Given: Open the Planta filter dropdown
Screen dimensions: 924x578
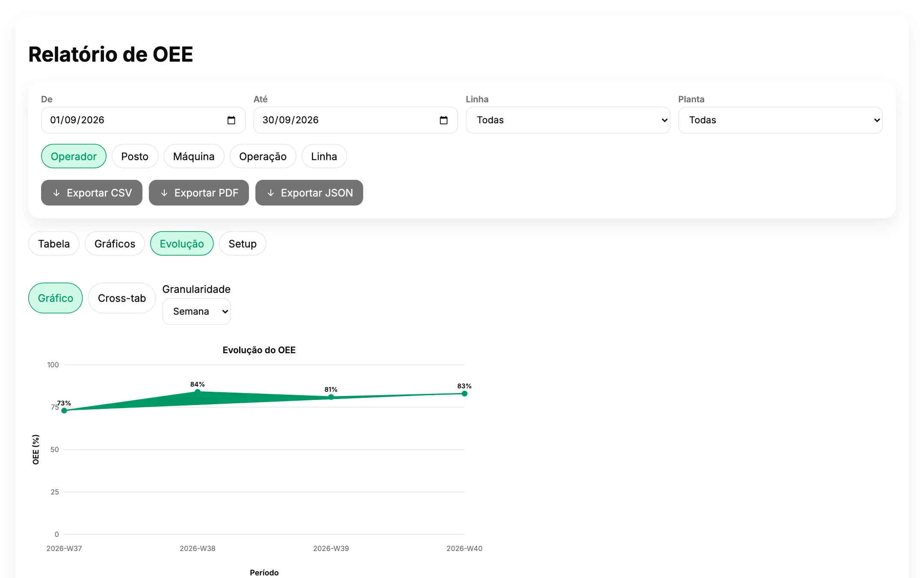Looking at the screenshot, I should coord(780,120).
